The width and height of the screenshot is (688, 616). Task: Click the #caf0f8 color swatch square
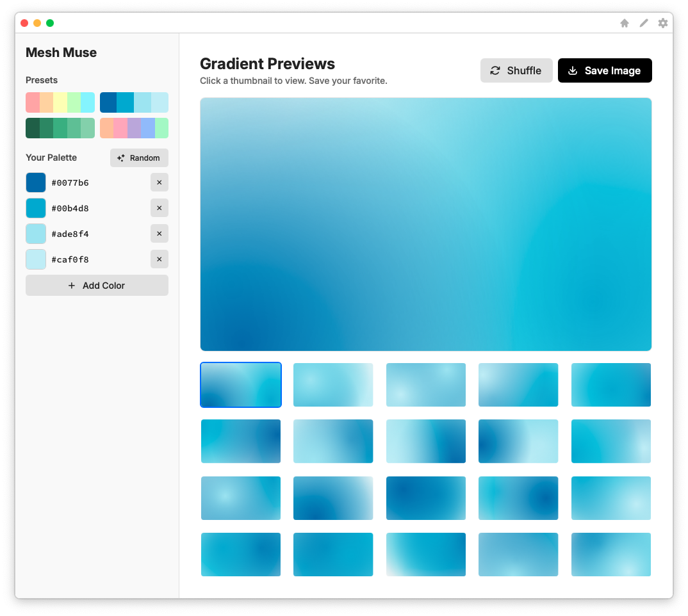point(36,259)
